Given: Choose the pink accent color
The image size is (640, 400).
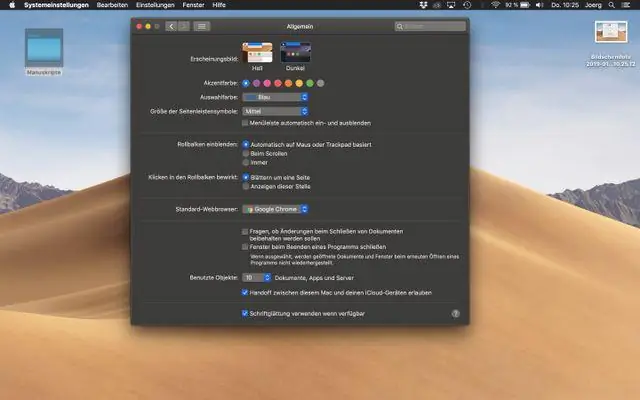Looking at the screenshot, I should (x=267, y=83).
